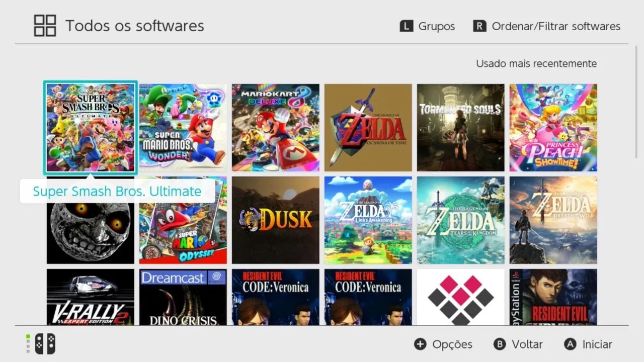This screenshot has height=362, width=644.
Task: Select the Super Smash Bros. Ultimate game tile
Action: 91,128
